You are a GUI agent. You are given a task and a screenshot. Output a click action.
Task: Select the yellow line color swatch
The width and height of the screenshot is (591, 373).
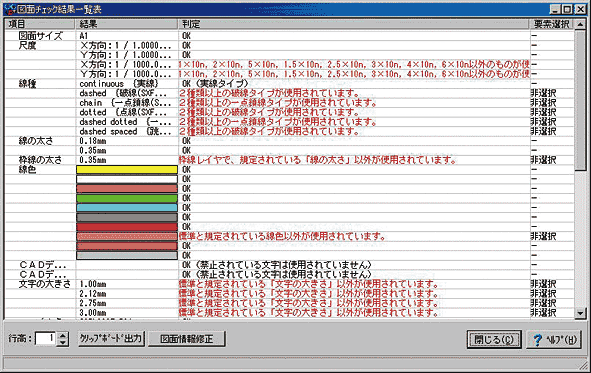point(127,170)
